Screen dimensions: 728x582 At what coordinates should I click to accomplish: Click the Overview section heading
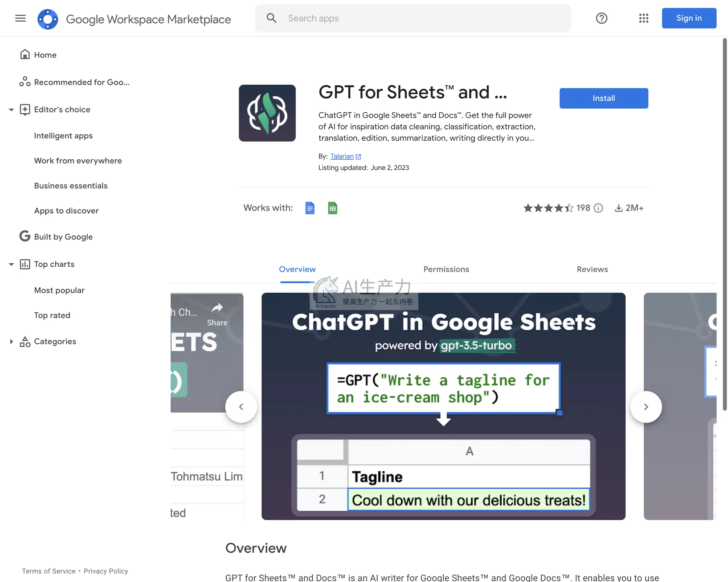pyautogui.click(x=256, y=548)
